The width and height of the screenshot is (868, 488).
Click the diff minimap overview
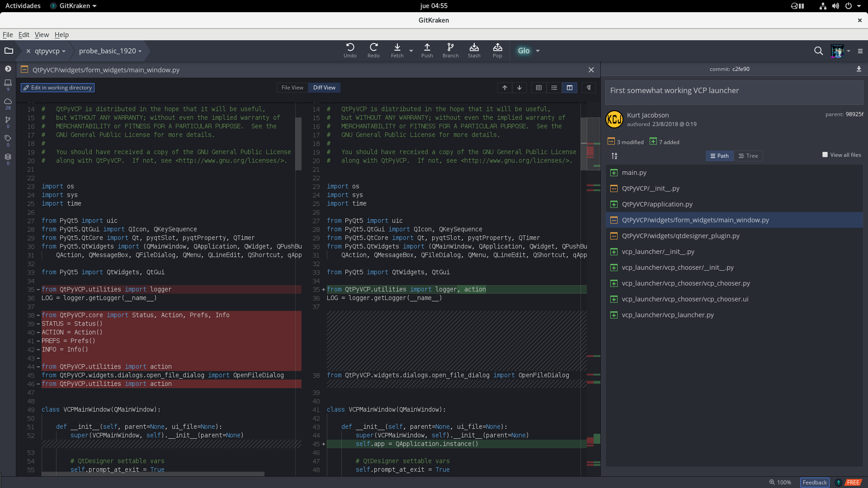coord(593,289)
